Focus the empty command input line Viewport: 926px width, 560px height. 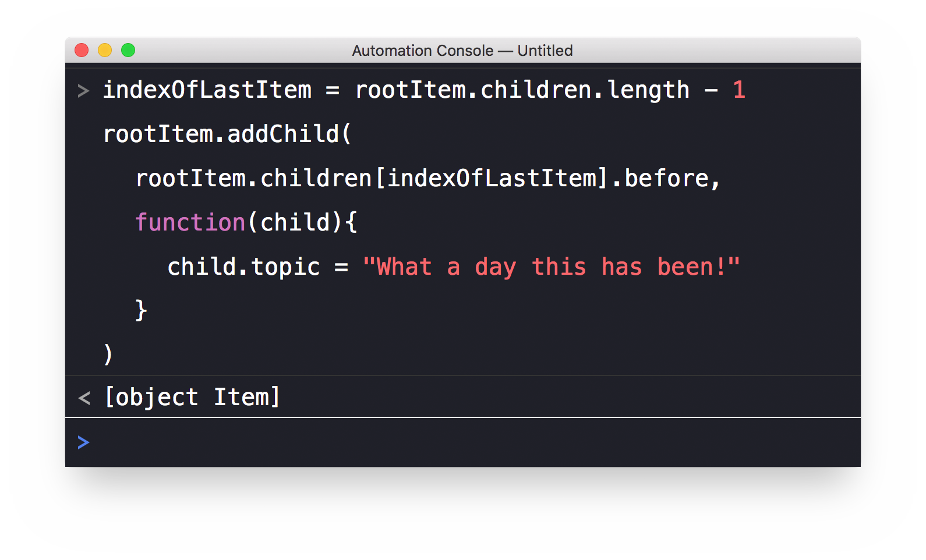pos(466,442)
